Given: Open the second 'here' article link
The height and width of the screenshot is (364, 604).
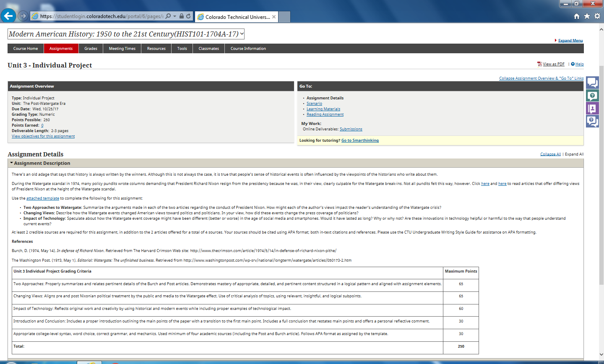Looking at the screenshot, I should click(x=502, y=184).
